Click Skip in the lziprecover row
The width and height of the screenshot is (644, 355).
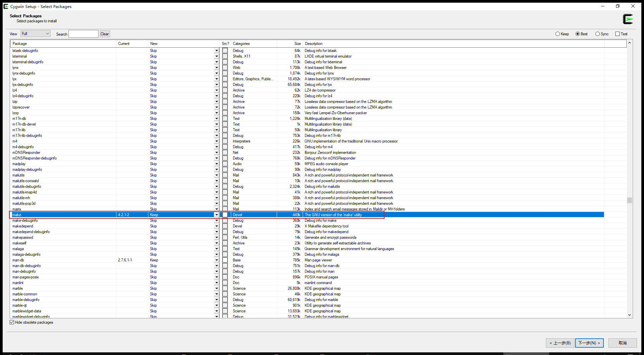pos(153,107)
